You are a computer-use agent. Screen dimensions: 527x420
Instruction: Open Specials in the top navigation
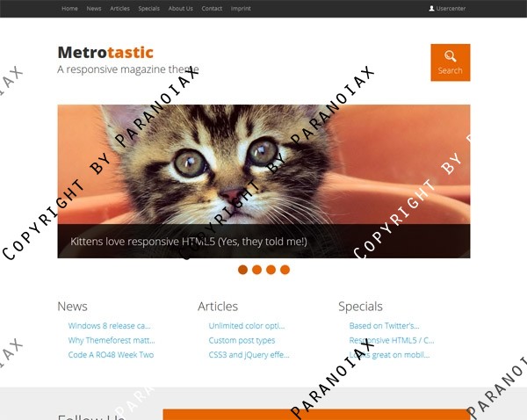point(149,9)
